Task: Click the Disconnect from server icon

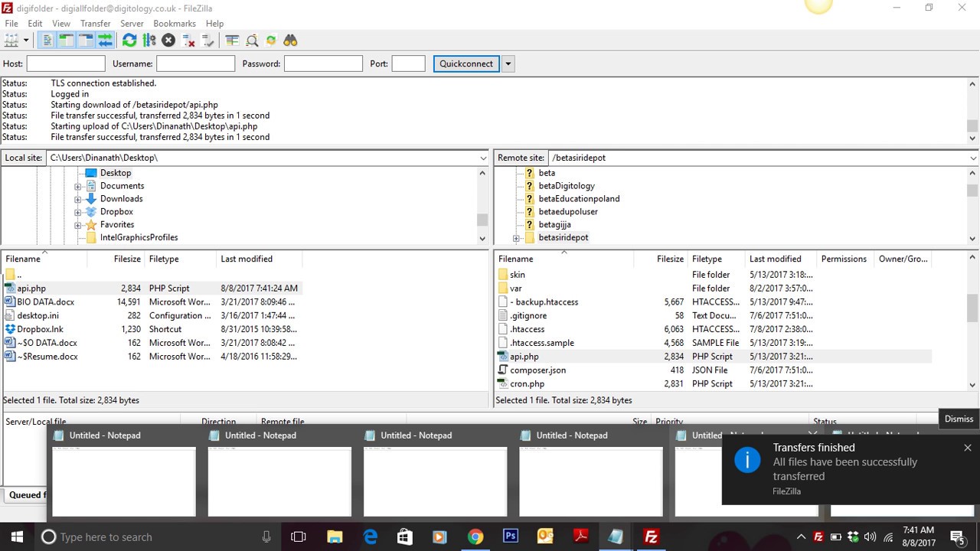Action: (x=188, y=41)
